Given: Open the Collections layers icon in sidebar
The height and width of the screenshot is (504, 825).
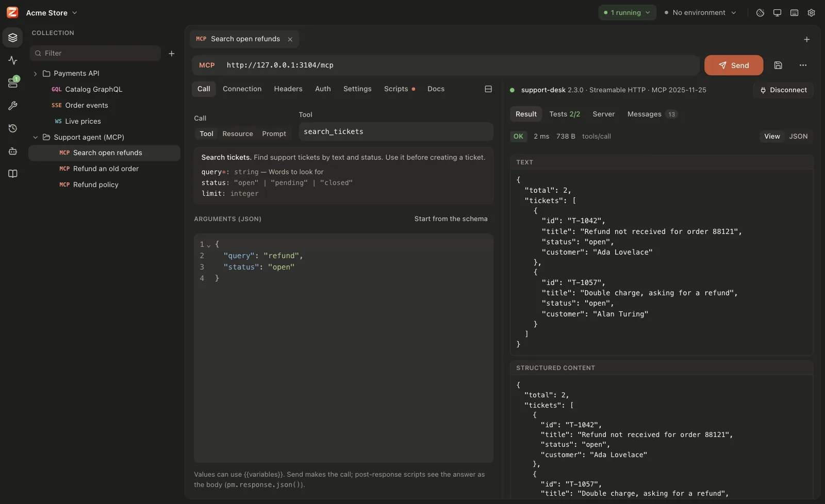Looking at the screenshot, I should (13, 38).
